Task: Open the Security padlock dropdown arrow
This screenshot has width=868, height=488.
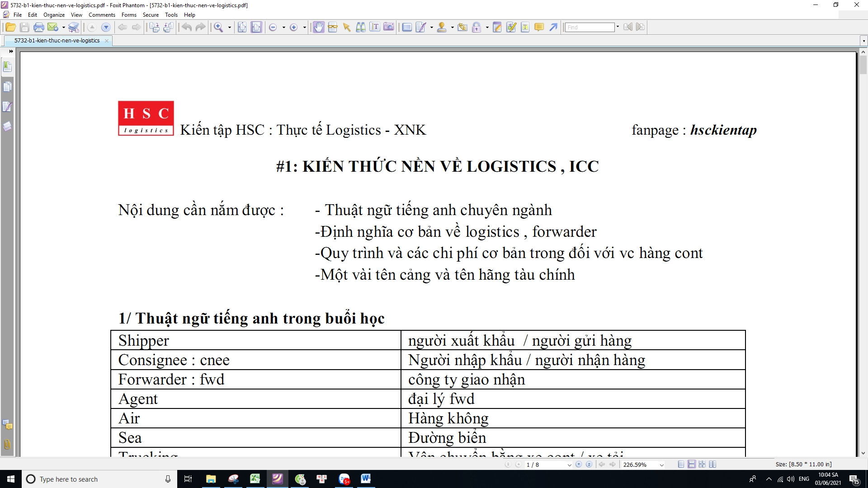Action: click(x=487, y=28)
